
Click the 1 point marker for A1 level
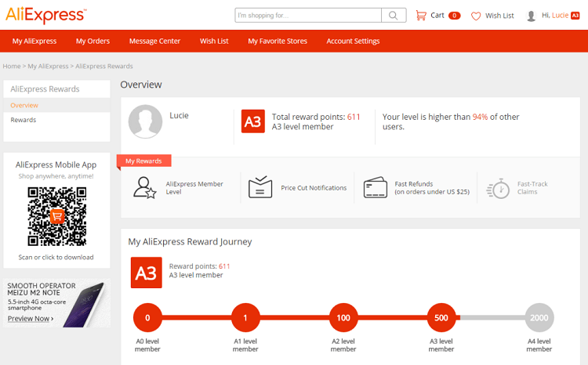click(245, 318)
